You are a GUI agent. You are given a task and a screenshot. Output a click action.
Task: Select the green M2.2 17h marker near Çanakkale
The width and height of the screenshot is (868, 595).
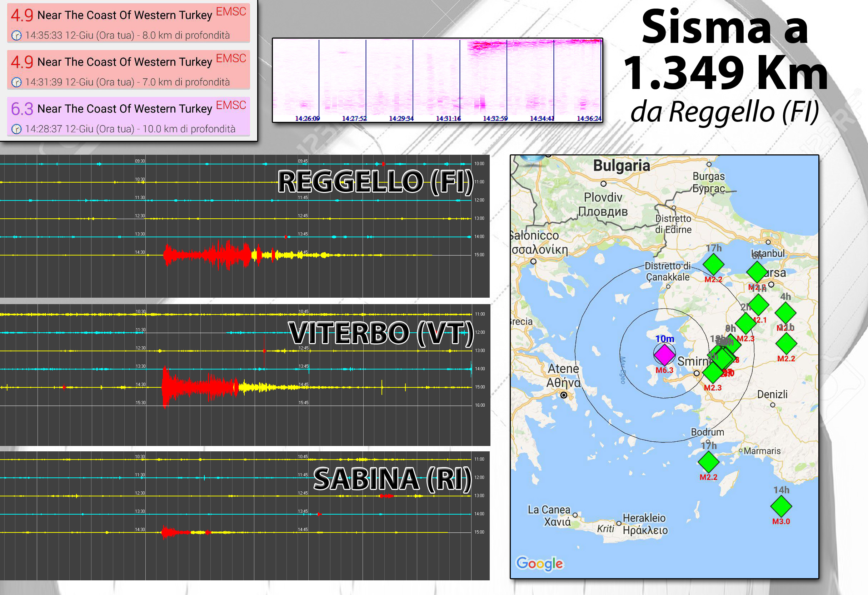click(713, 264)
